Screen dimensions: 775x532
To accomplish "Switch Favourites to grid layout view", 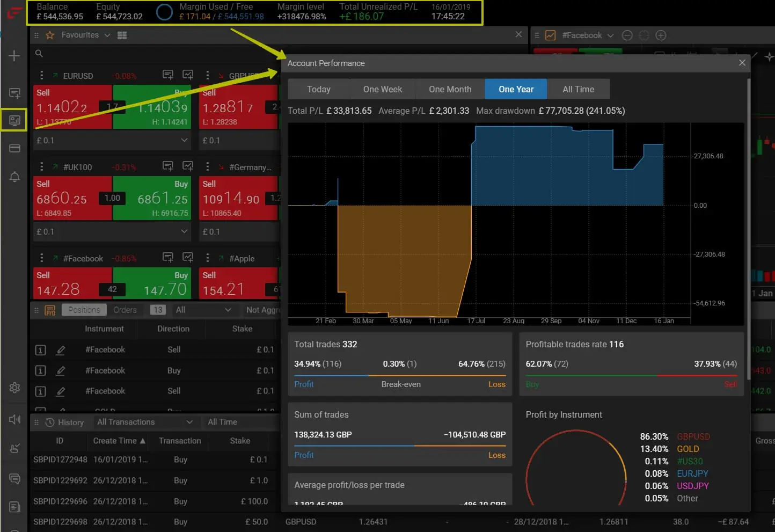I will click(x=122, y=35).
